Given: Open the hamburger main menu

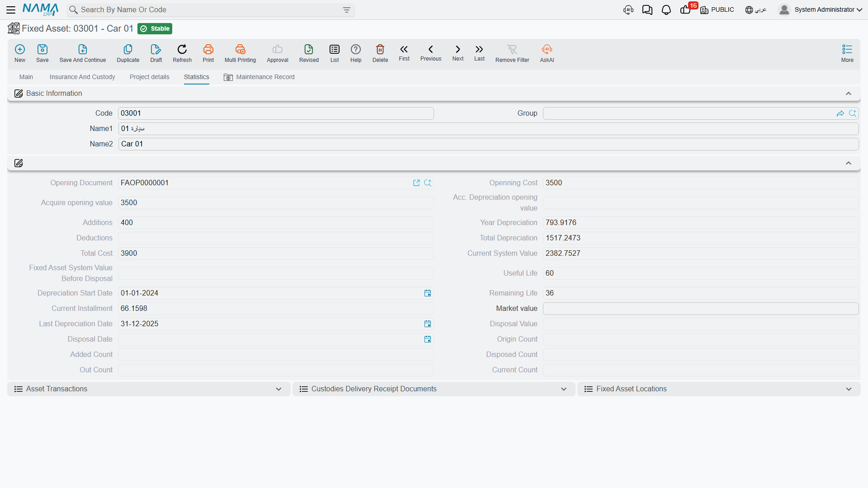Looking at the screenshot, I should 11,9.
